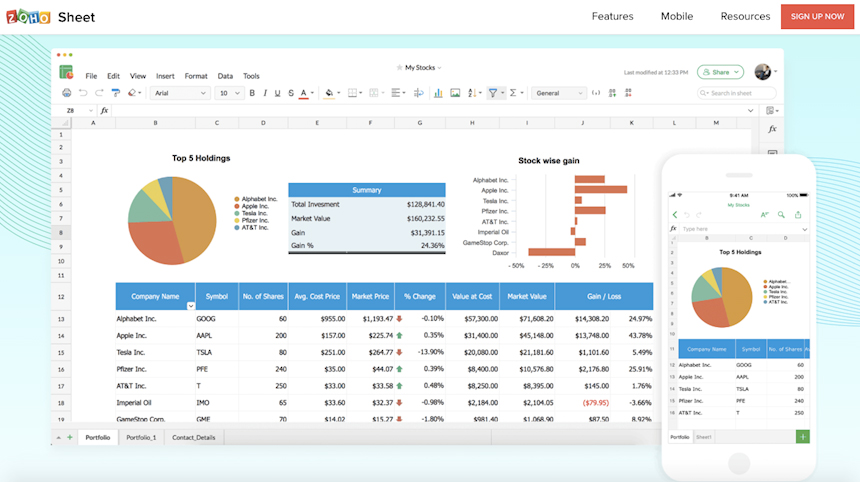Open the Format menu
This screenshot has width=860, height=482.
[x=196, y=76]
